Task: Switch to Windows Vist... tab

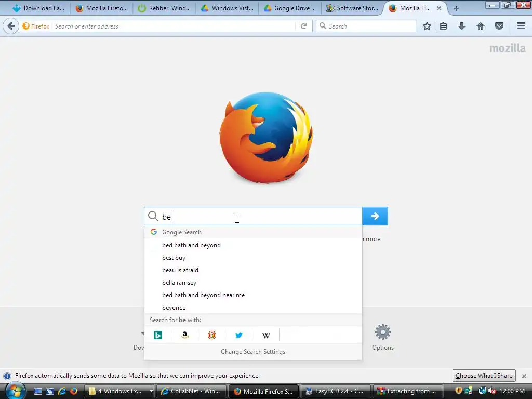Action: [228, 8]
